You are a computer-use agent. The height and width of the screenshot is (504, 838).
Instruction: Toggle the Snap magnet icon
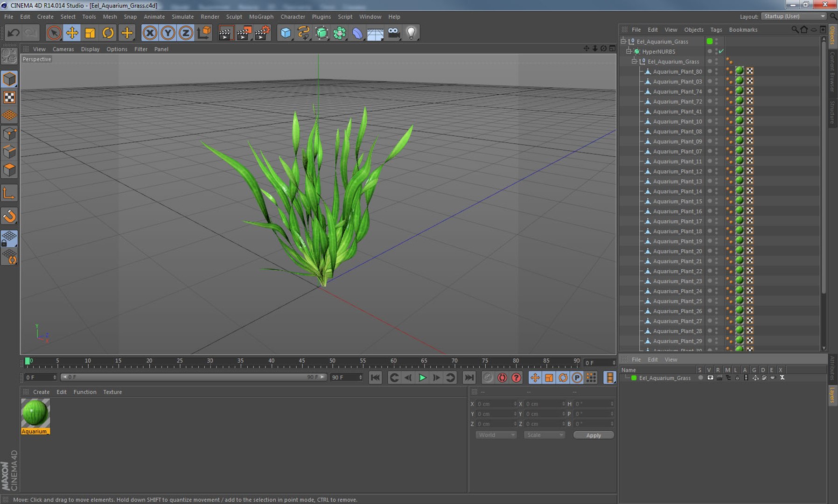click(x=9, y=216)
